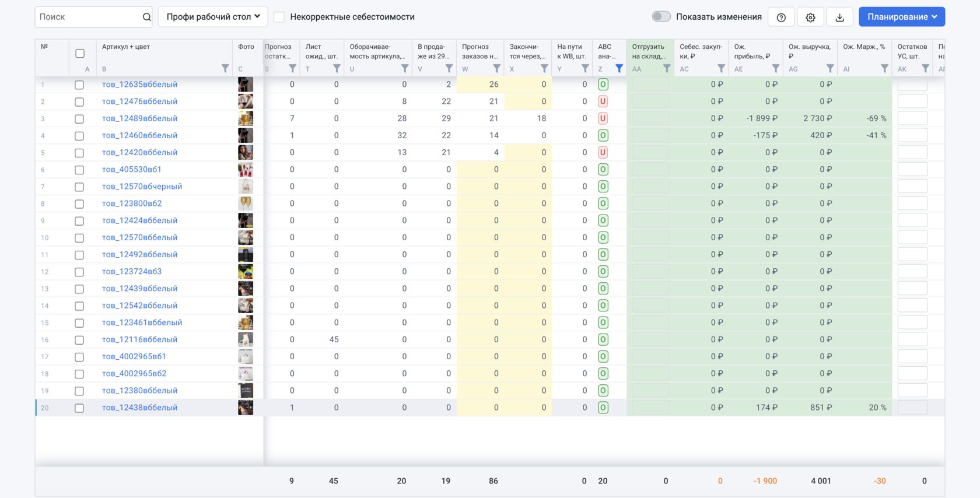
Task: Expand Планирование dropdown button
Action: (x=902, y=17)
